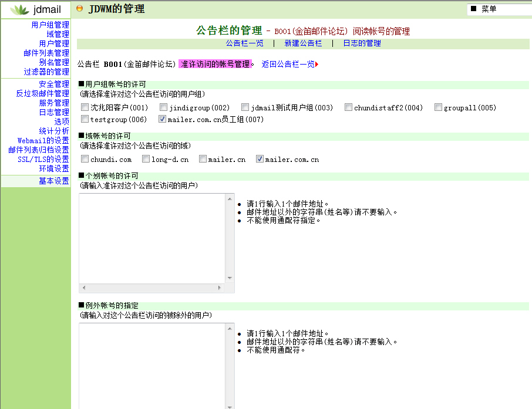Enable jdmail测试用户组(003) checkbox
The image size is (532, 409).
[245, 107]
